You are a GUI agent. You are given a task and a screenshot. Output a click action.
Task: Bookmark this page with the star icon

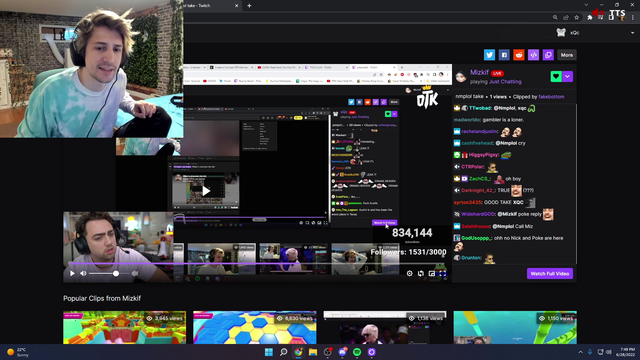click(x=576, y=18)
